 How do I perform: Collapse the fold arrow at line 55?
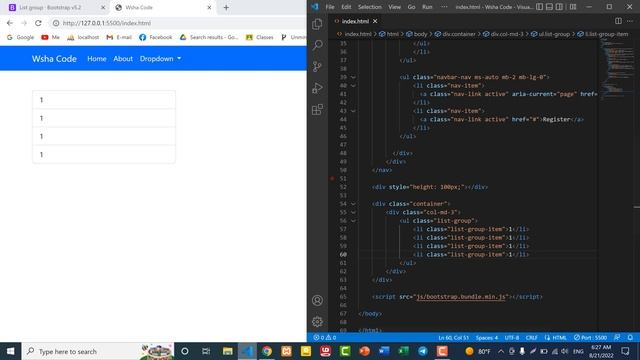353,212
